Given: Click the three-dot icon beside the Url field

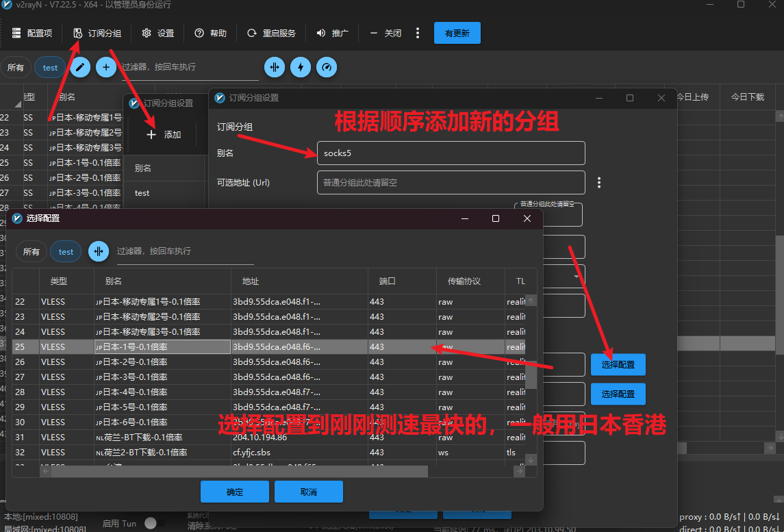Looking at the screenshot, I should [x=599, y=183].
